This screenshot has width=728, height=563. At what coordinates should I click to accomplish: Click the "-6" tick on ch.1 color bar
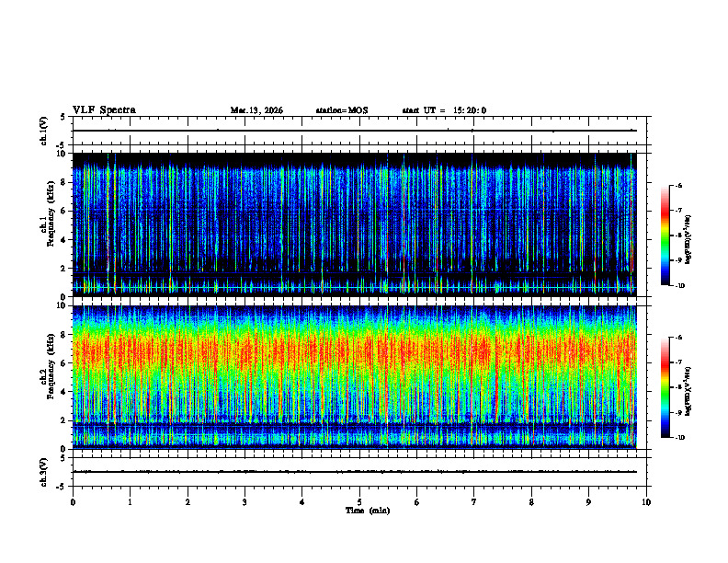click(678, 185)
